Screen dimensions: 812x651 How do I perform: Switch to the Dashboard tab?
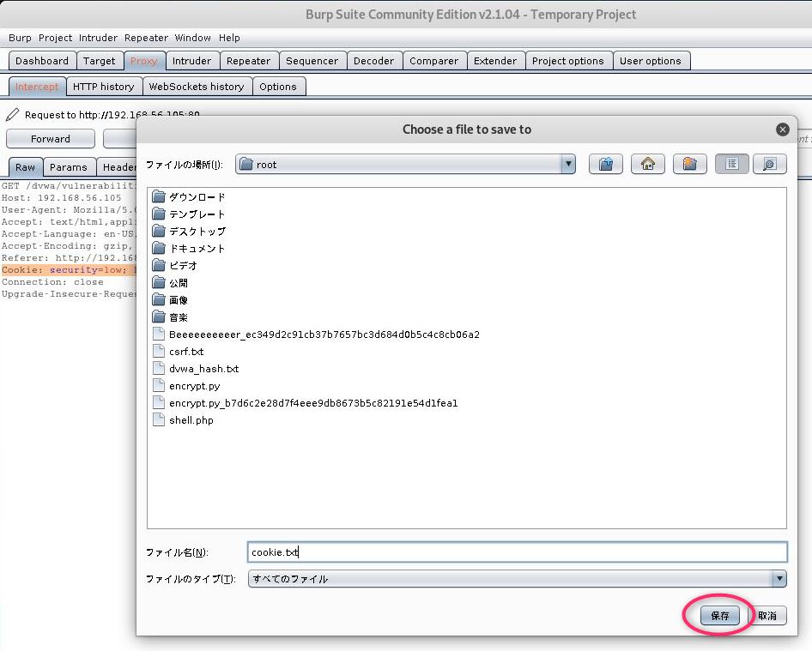point(42,61)
